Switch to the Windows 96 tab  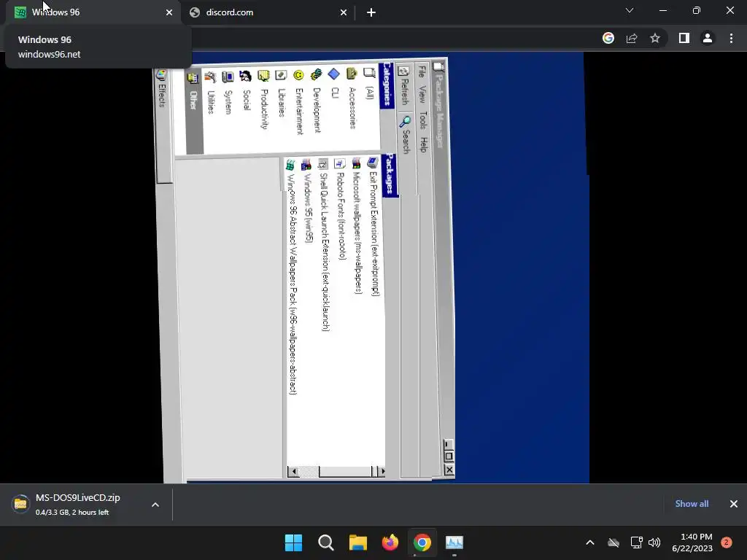93,12
